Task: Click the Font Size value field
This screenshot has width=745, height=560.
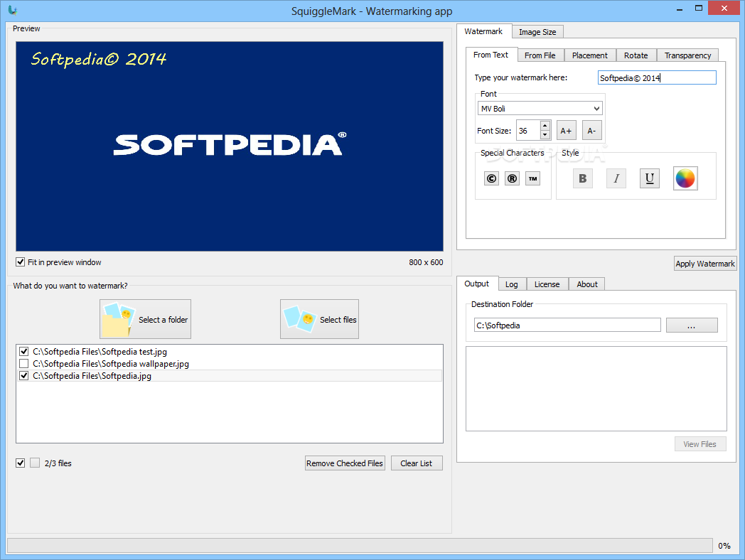Action: (528, 131)
